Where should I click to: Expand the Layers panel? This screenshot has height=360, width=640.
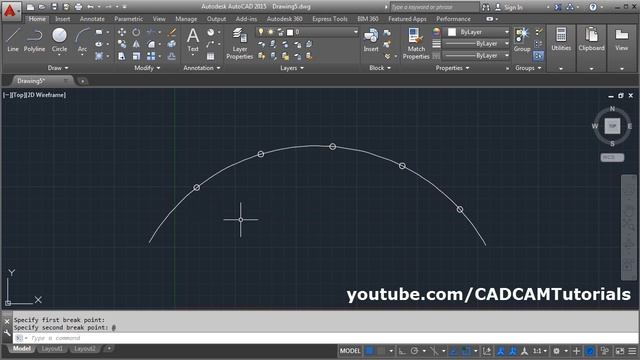click(x=292, y=68)
